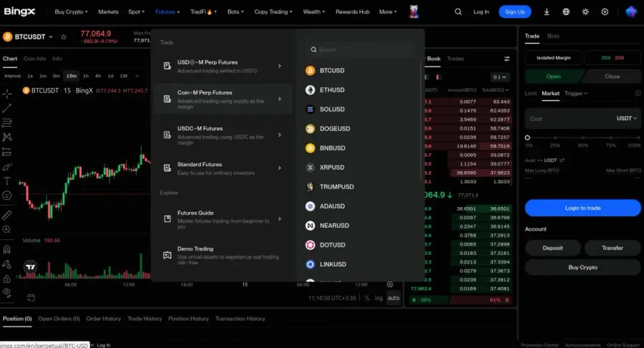Screen dimensions: 644x348
Task: Click Buy Crypto button in Account panel
Action: tap(582, 268)
